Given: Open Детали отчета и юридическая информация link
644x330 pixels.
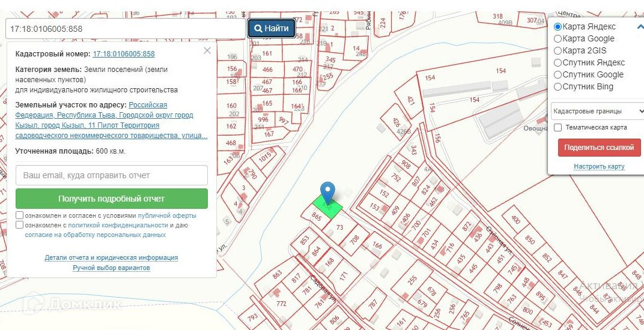Looking at the screenshot, I should pyautogui.click(x=111, y=257).
